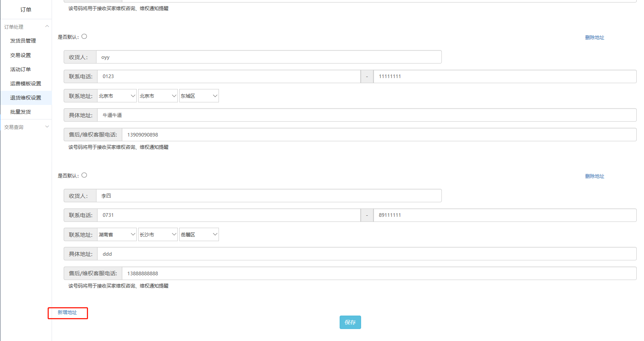Go to 活动订单 in the sidebar

tap(20, 69)
